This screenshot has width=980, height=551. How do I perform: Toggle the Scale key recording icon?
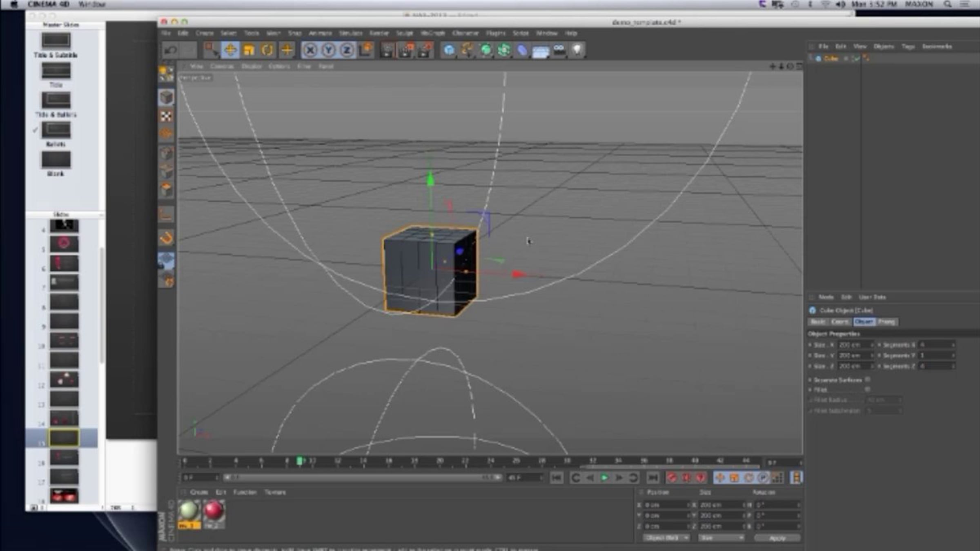(734, 478)
